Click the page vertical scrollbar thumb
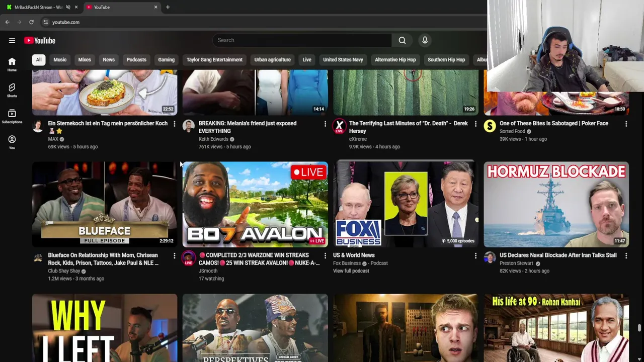 (x=639, y=328)
